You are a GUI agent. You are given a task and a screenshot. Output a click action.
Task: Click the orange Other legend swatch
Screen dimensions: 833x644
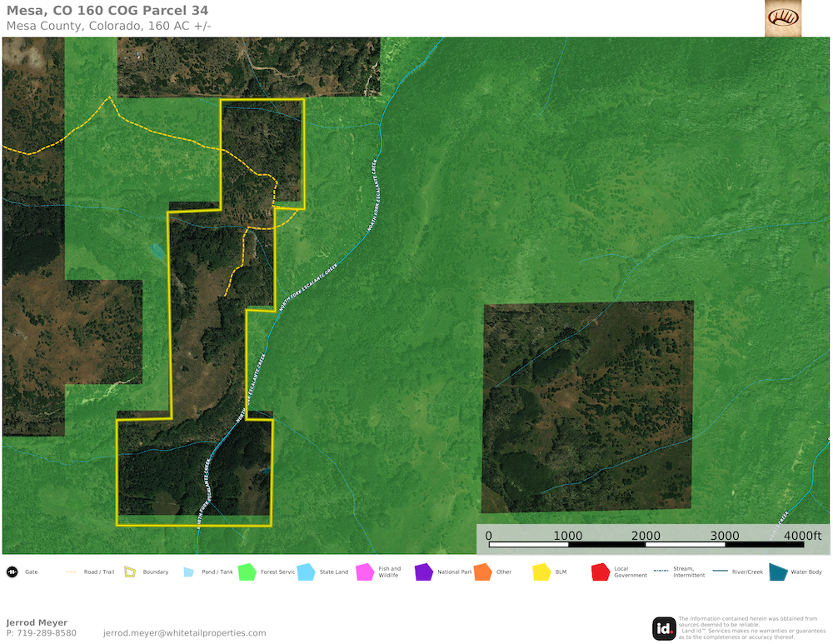[x=482, y=572]
